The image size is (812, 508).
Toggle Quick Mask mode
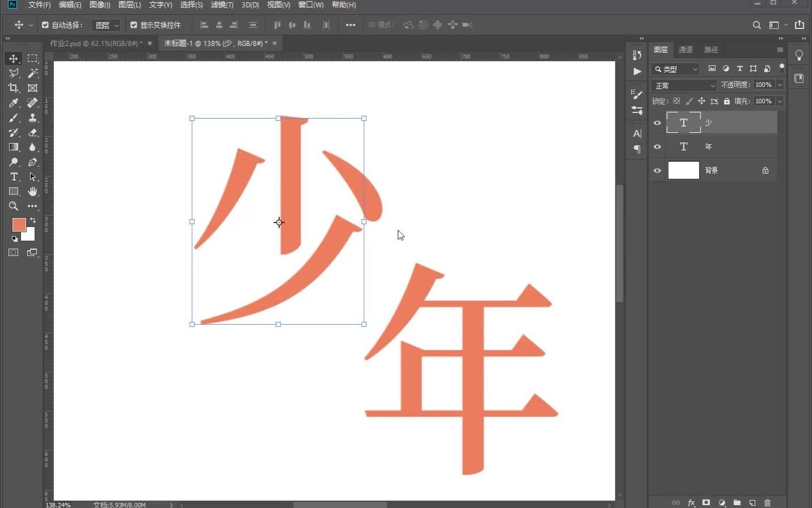tap(14, 253)
